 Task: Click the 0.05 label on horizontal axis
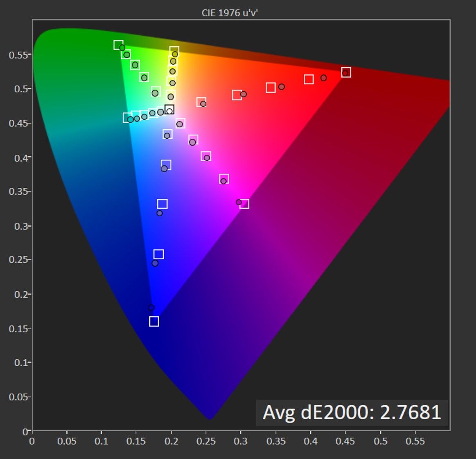point(67,441)
